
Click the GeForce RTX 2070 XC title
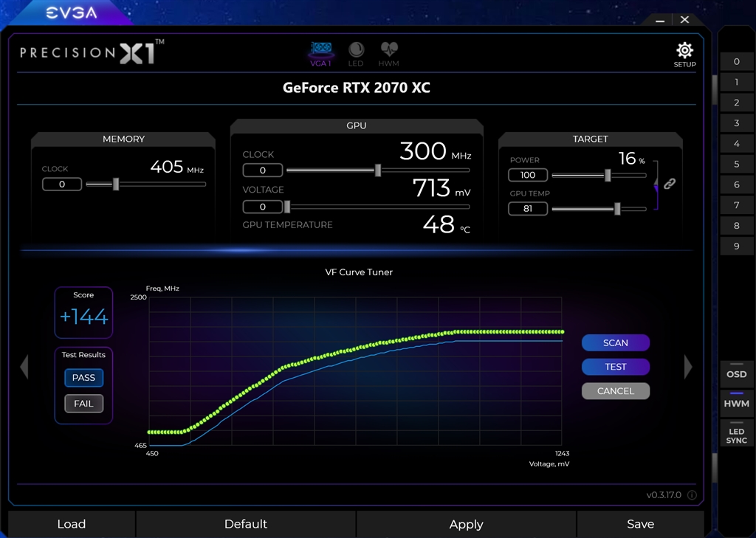click(x=357, y=88)
